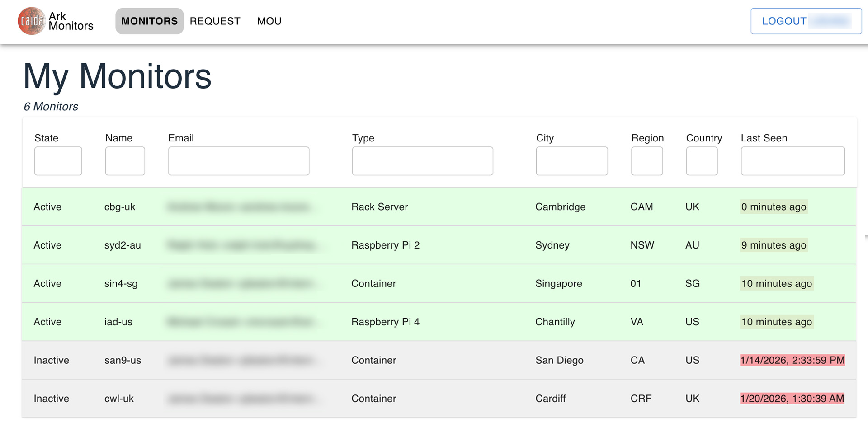Open the MOU tab
Screen dimensions: 868x432
point(269,21)
